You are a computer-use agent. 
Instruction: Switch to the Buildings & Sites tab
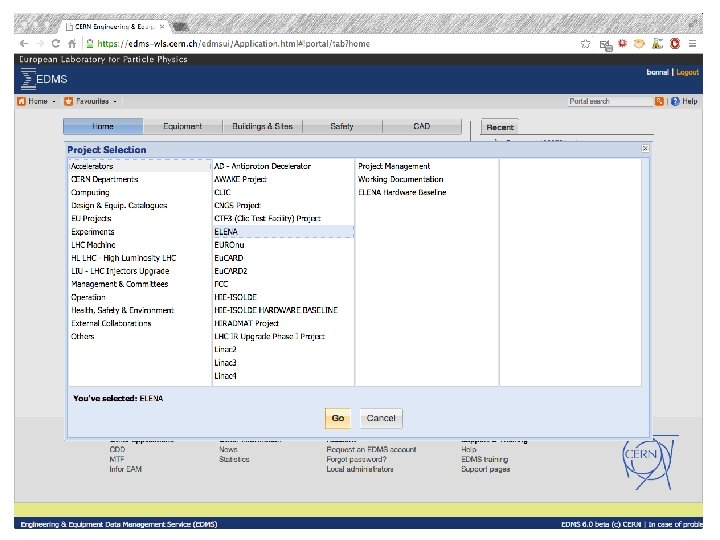pos(262,126)
